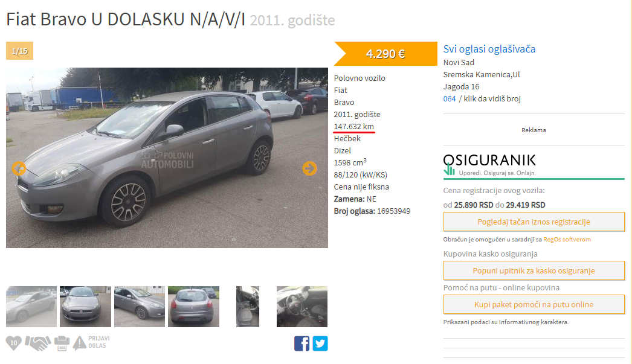Report the listing via Prijavi oglas
Screen dimensions: 632x364
pos(91,343)
